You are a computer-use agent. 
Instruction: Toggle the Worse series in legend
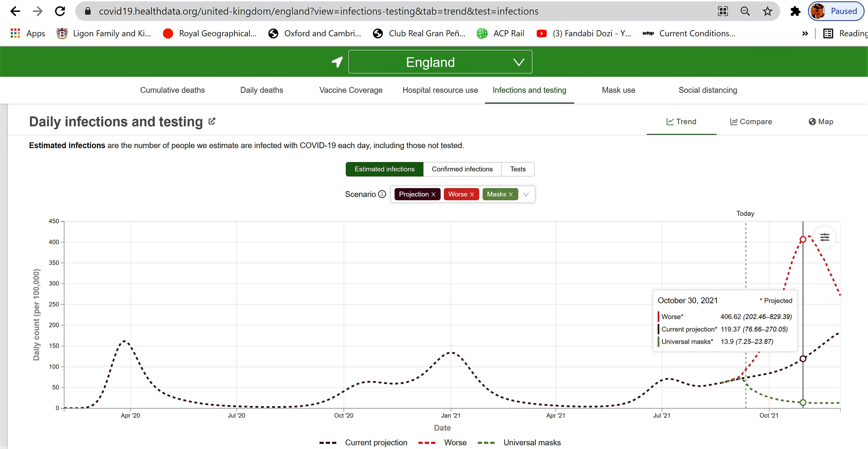click(455, 442)
